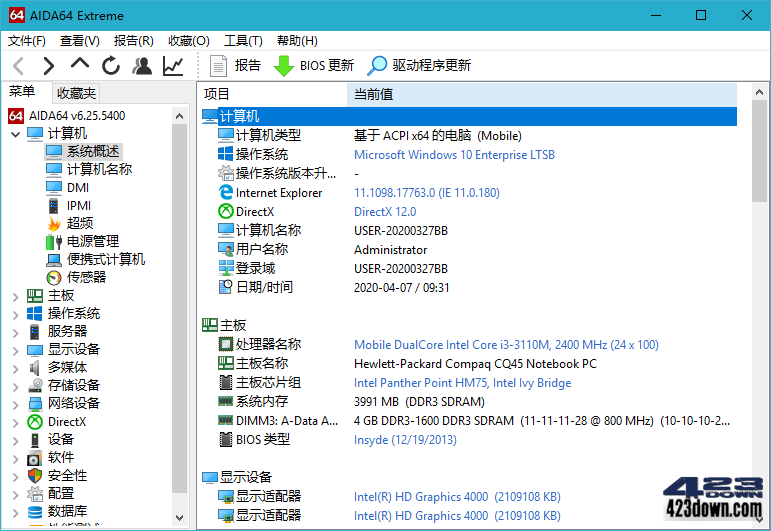The width and height of the screenshot is (771, 531).
Task: Click the 显示设备 monitor icon in tree
Action: 35,350
